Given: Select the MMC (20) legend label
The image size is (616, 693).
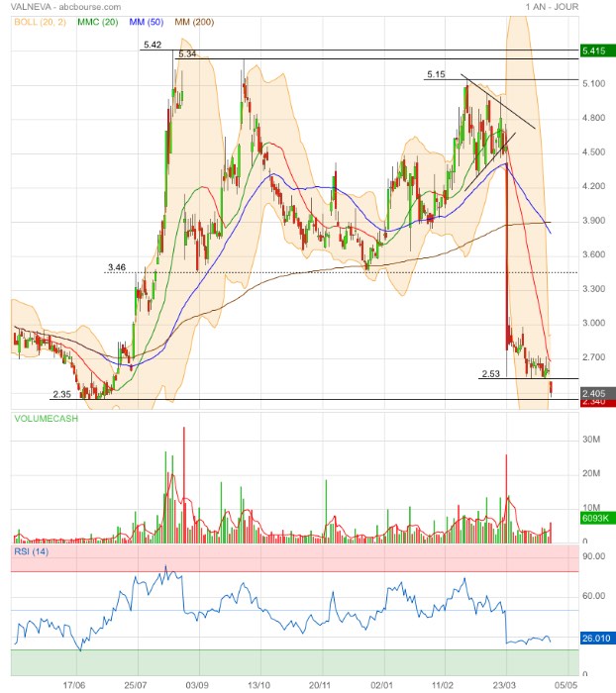Looking at the screenshot, I should (x=98, y=22).
